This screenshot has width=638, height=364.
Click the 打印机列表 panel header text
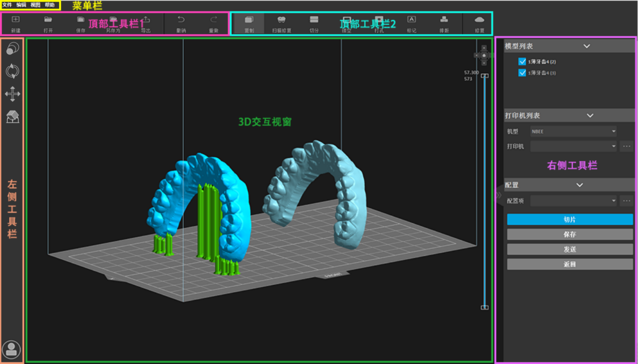point(522,116)
